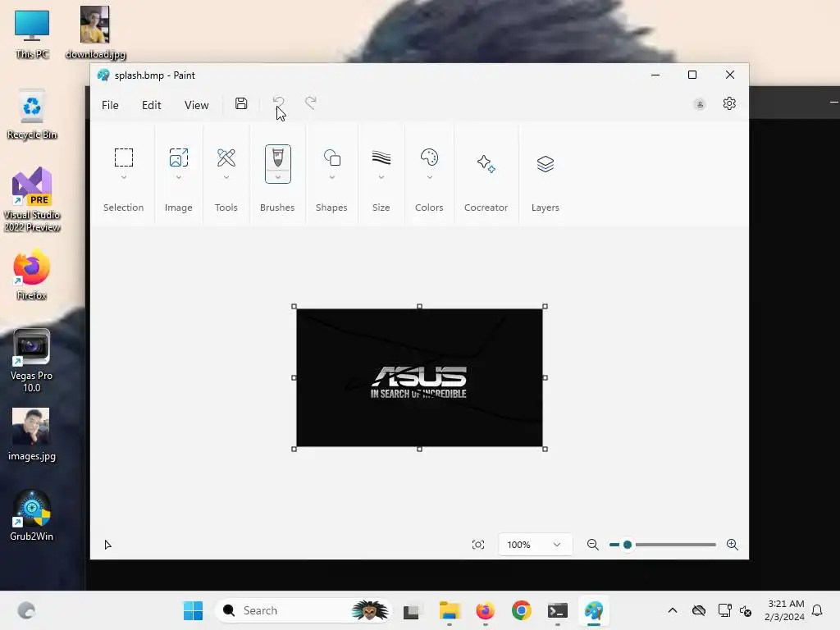Click the taskbar Search box
The width and height of the screenshot is (840, 630).
(x=304, y=610)
